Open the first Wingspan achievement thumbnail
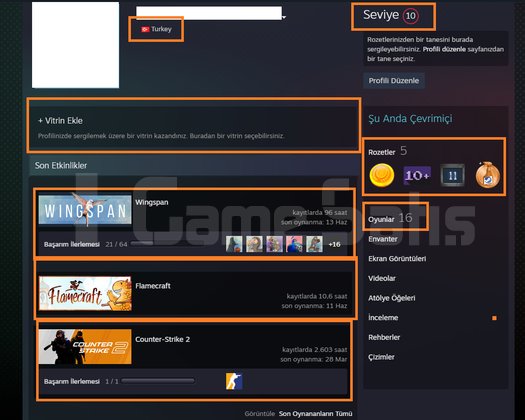Image resolution: width=525 pixels, height=420 pixels. [234, 244]
